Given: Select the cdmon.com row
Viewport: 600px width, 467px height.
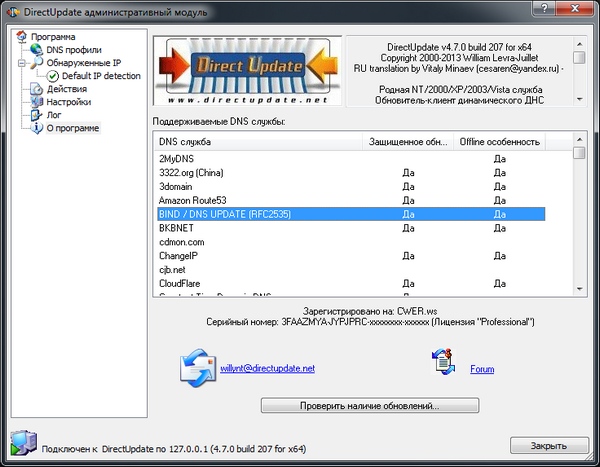Looking at the screenshot, I should tap(351, 242).
